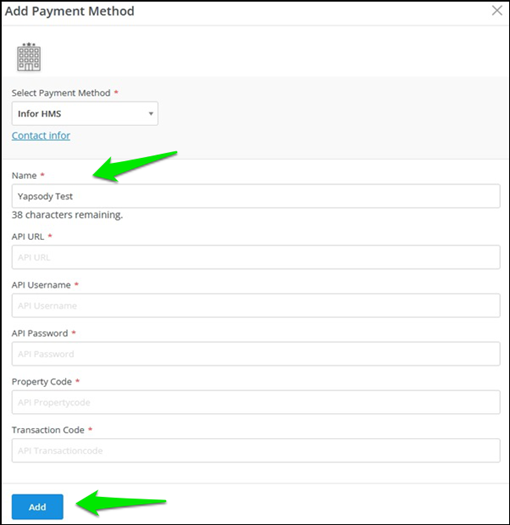Select the API Username input box
Viewport: 510px width, 525px height.
256,305
